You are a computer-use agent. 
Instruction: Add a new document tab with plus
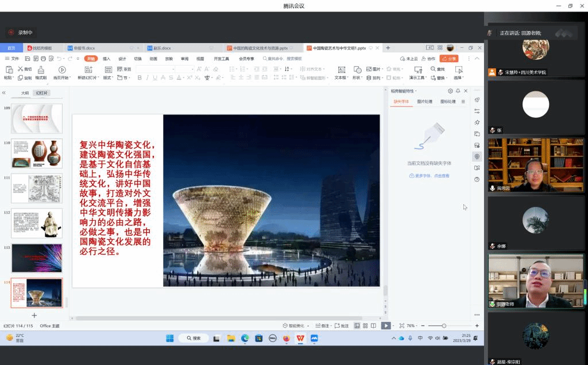388,48
